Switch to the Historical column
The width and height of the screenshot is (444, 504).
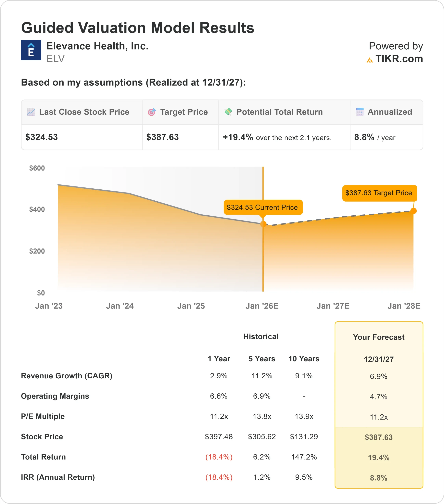[261, 336]
